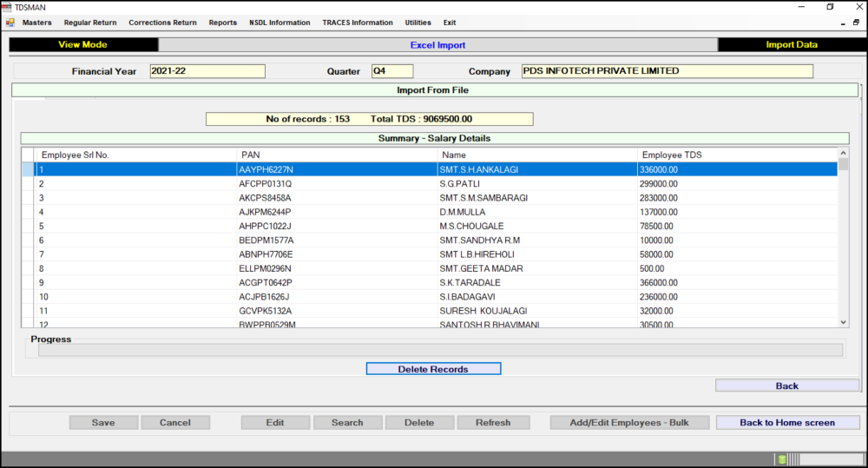Click the Cancel button
The image size is (868, 468).
point(175,423)
